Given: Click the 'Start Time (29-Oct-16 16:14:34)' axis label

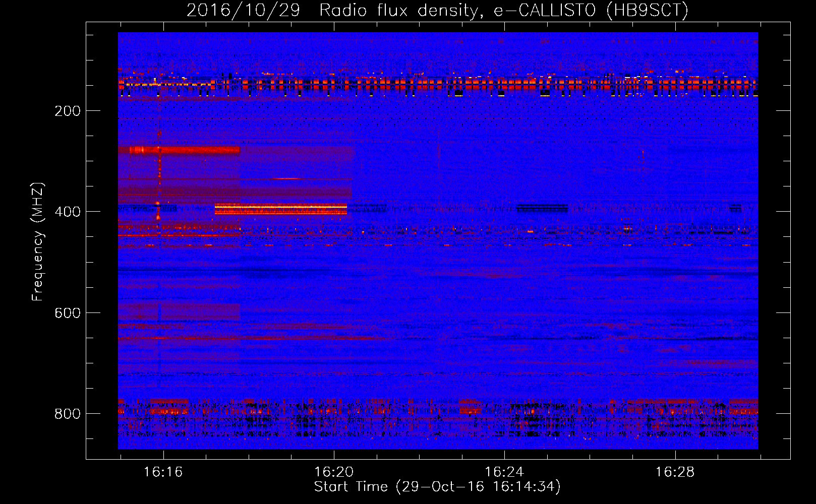Looking at the screenshot, I should [437, 487].
